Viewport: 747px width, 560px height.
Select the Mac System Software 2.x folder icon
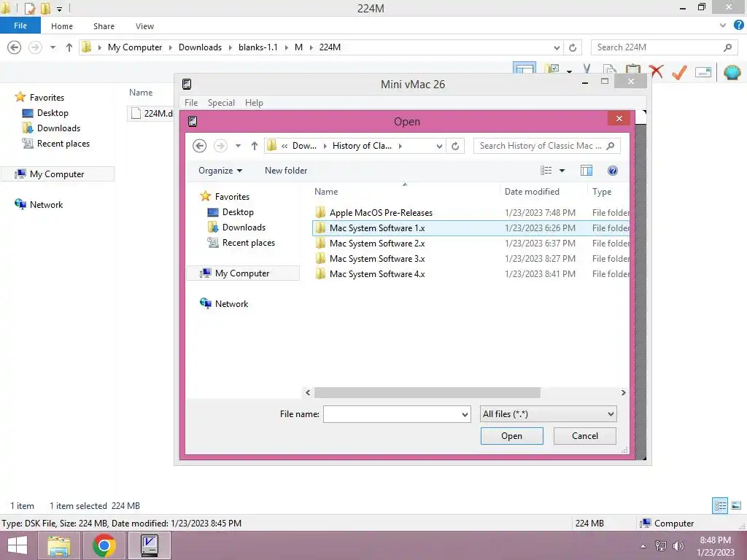pyautogui.click(x=321, y=244)
